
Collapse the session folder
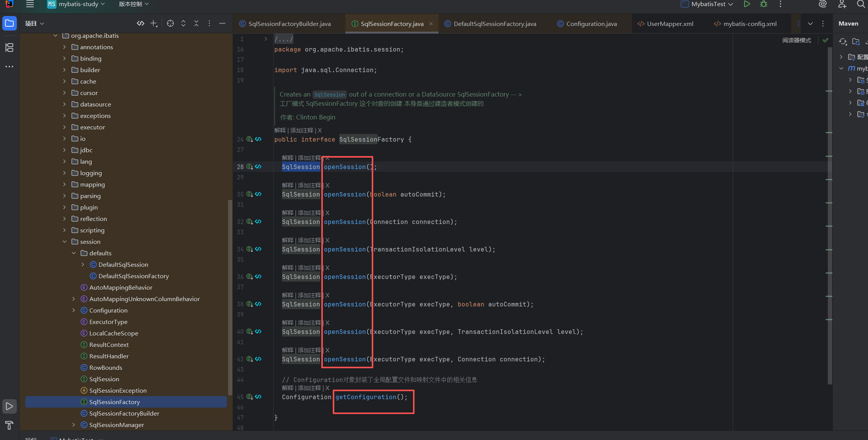pyautogui.click(x=65, y=242)
